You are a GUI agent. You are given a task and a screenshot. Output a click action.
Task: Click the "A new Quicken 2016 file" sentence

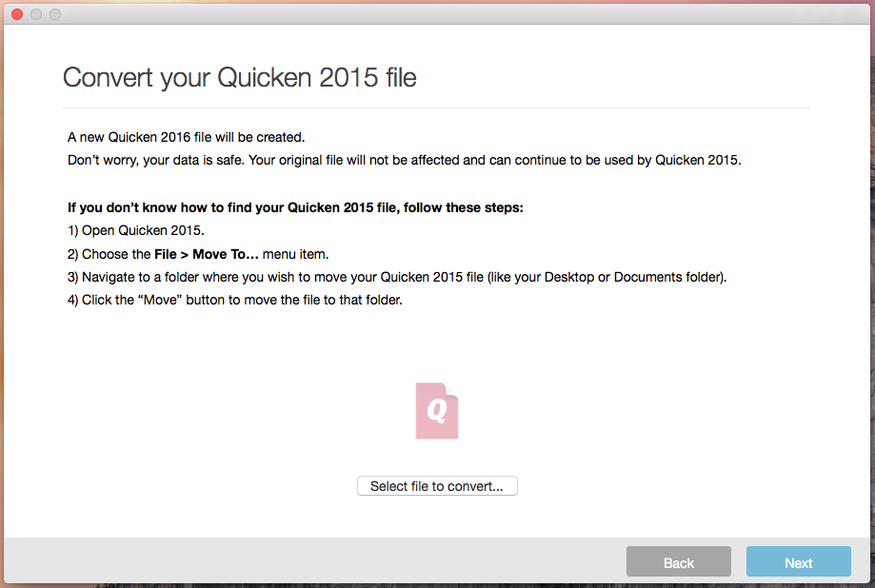(186, 137)
